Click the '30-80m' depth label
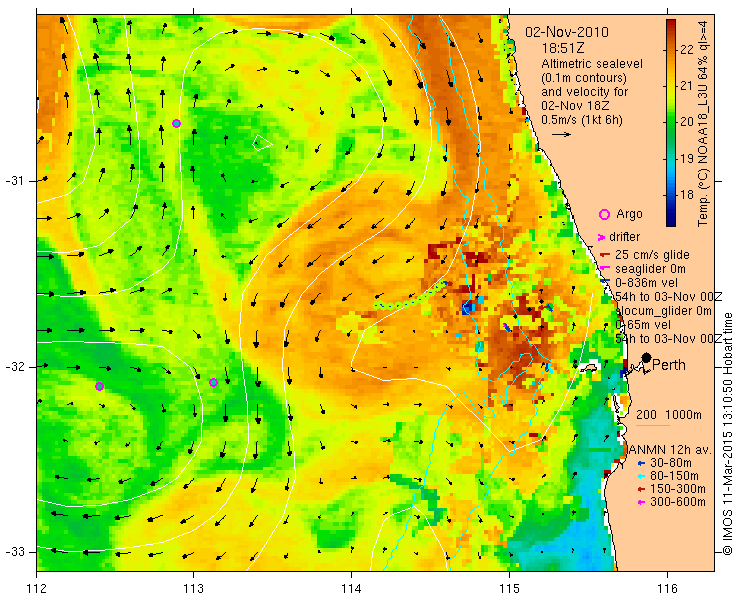 [671, 463]
